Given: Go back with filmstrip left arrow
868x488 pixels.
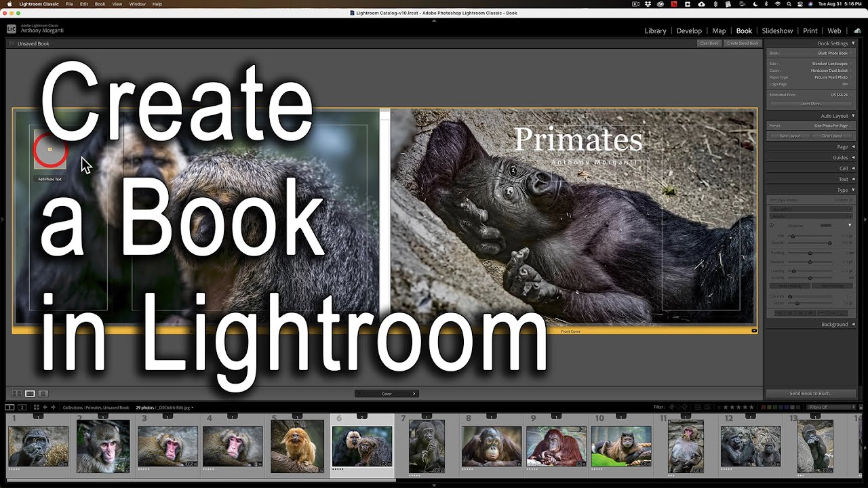Looking at the screenshot, I should coord(45,407).
